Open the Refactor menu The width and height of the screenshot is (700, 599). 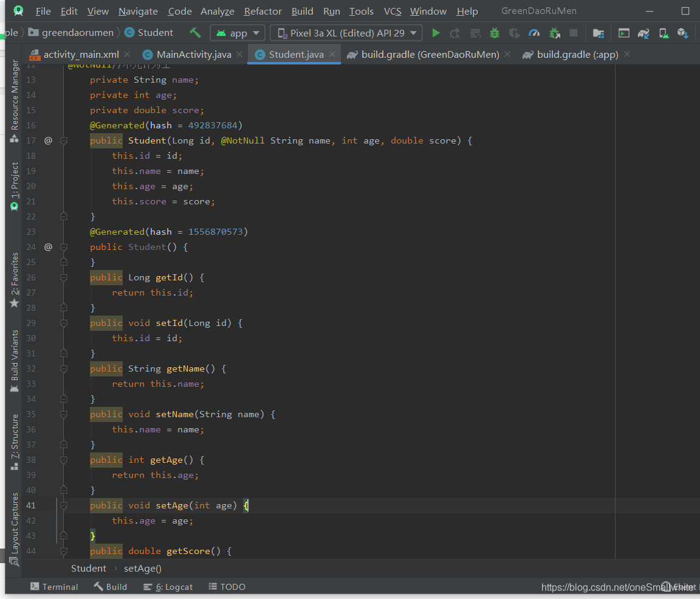pos(262,11)
